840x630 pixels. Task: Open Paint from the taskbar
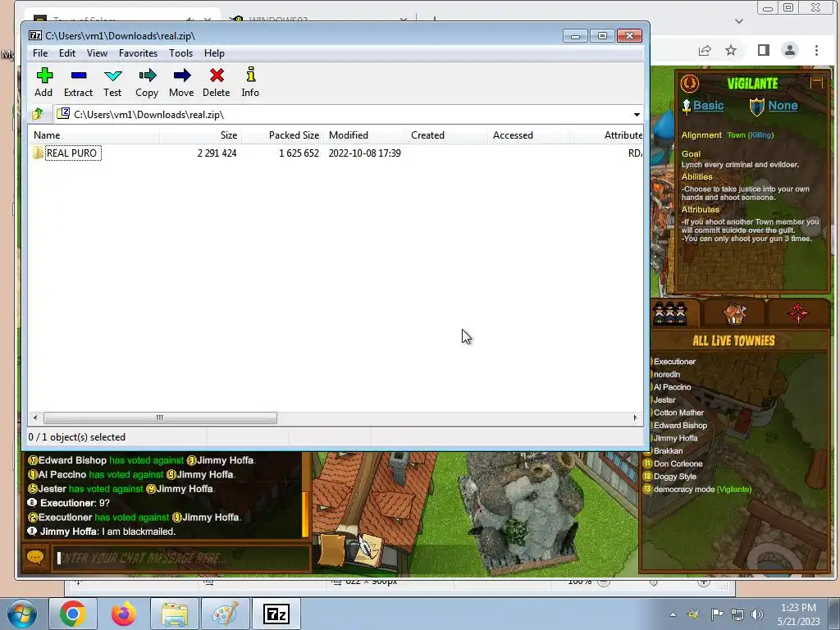point(225,614)
